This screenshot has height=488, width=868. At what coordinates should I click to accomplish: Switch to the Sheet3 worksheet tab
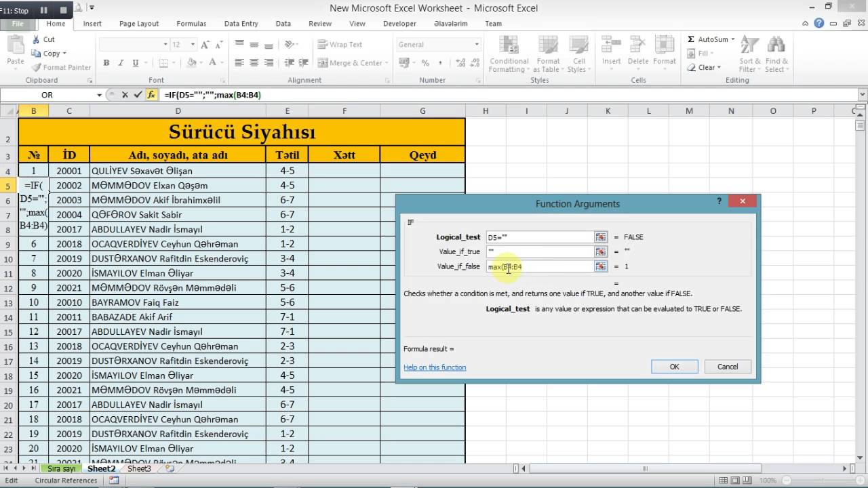pos(139,468)
